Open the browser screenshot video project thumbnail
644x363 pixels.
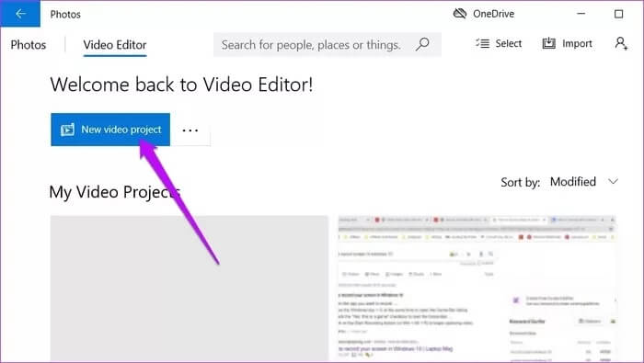477,289
